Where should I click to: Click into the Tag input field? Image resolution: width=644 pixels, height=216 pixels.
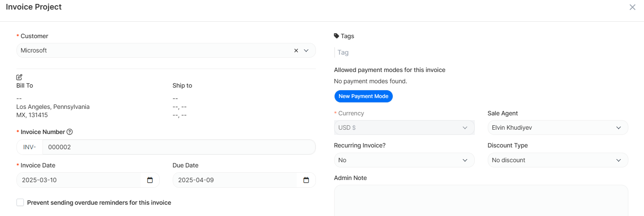point(391,52)
